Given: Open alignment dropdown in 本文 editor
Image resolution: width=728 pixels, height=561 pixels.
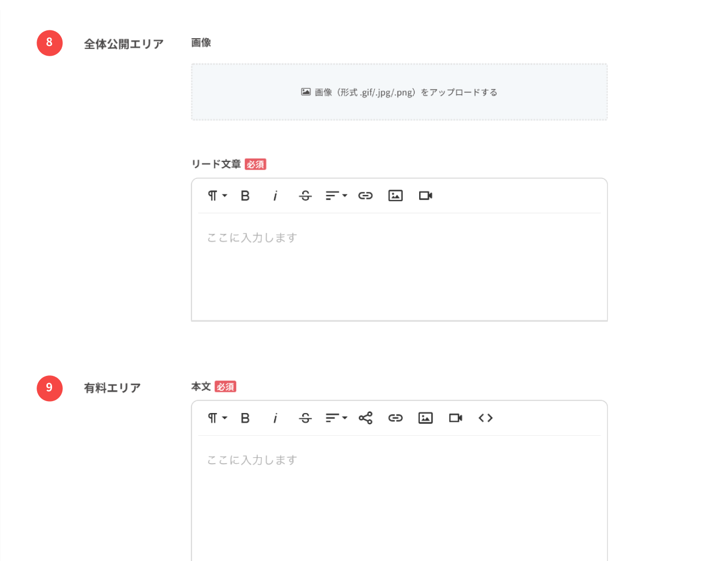Looking at the screenshot, I should click(336, 418).
